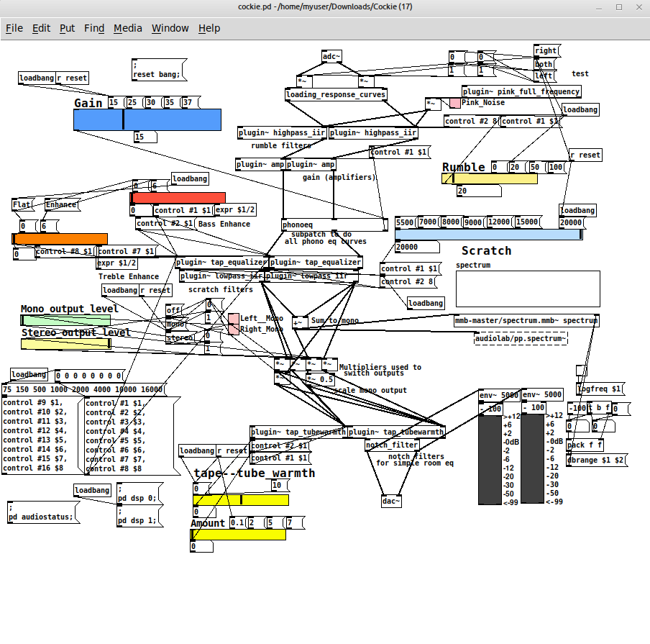The height and width of the screenshot is (644, 650).
Task: Toggle the small box above logfreq $1
Action: click(x=581, y=371)
